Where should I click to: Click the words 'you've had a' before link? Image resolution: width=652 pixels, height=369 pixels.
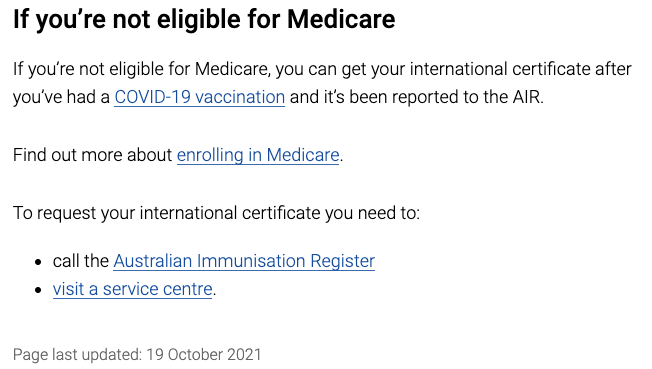click(x=61, y=97)
